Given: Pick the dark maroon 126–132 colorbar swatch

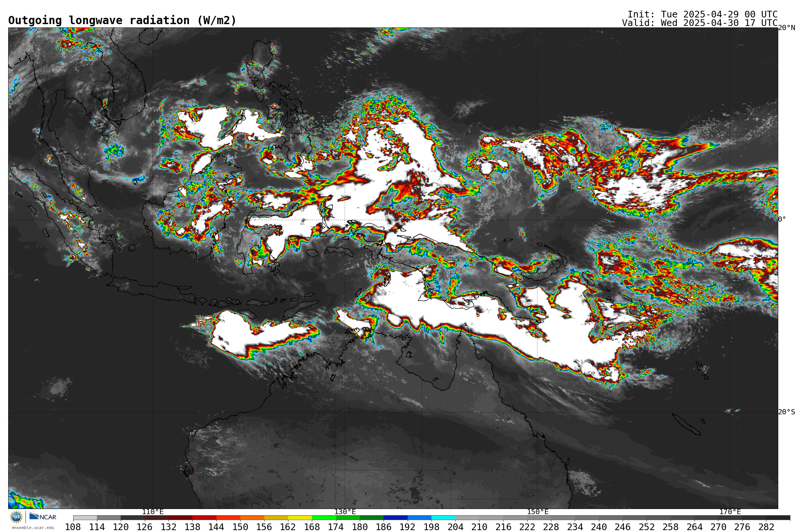Looking at the screenshot, I should click(157, 518).
